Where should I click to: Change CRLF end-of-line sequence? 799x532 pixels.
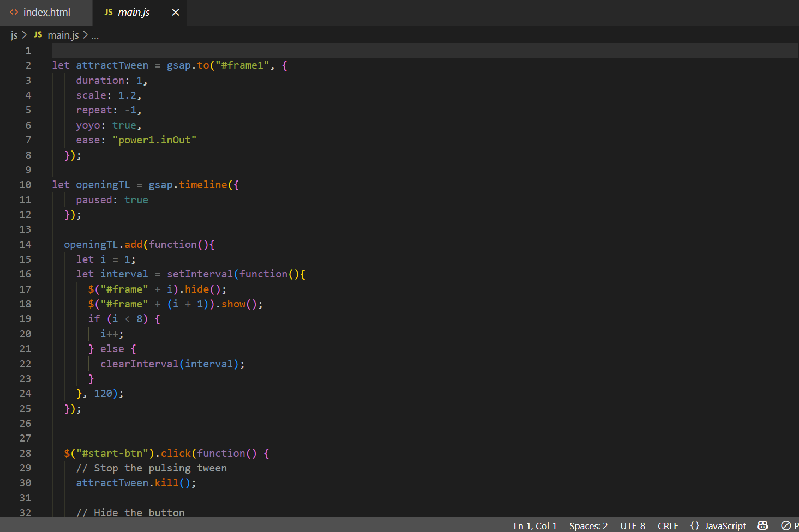(x=668, y=525)
